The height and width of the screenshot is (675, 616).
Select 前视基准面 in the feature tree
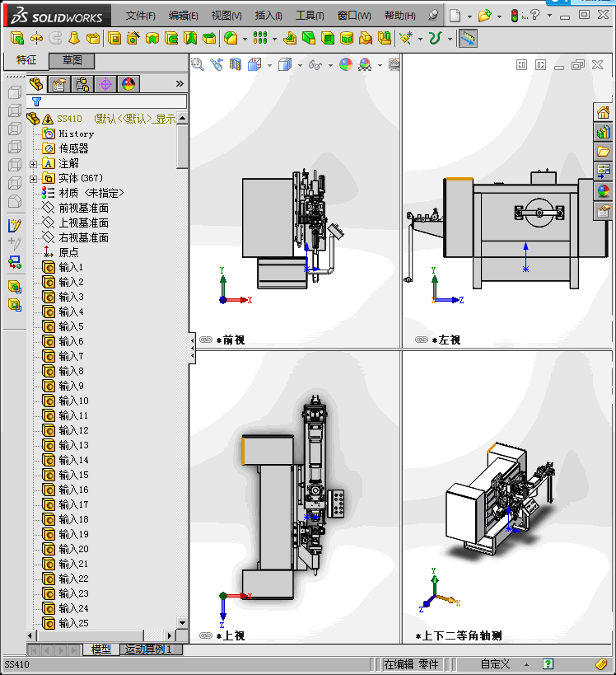[x=83, y=209]
